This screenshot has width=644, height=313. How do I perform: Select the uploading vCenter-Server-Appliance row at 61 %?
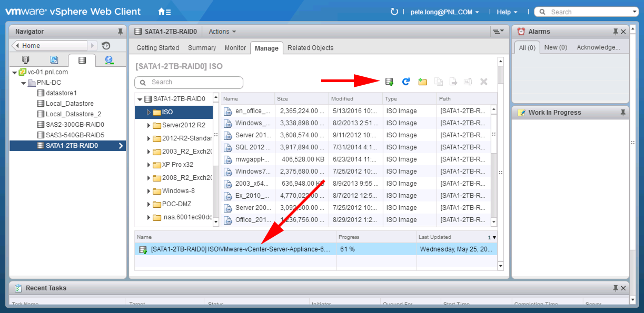tap(316, 249)
